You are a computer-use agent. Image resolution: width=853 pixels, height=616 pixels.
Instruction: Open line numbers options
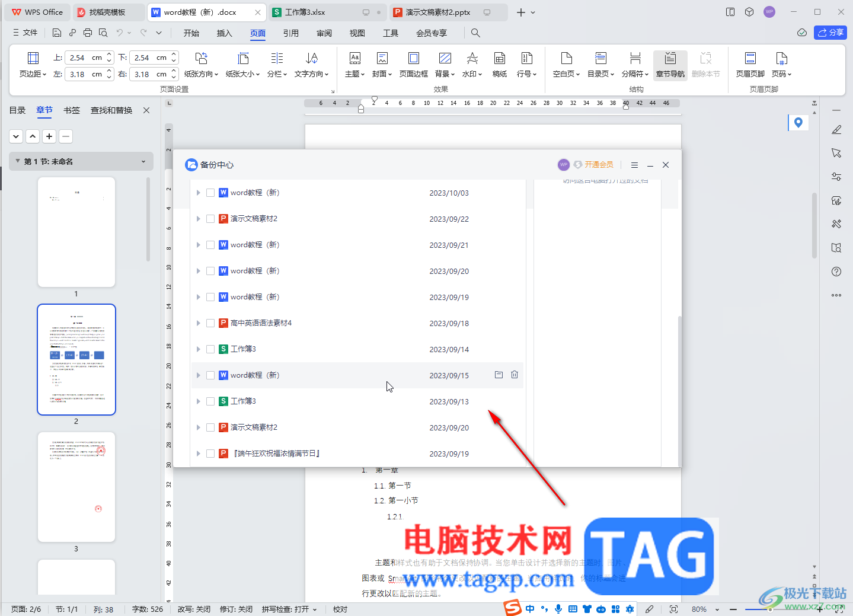tap(526, 65)
